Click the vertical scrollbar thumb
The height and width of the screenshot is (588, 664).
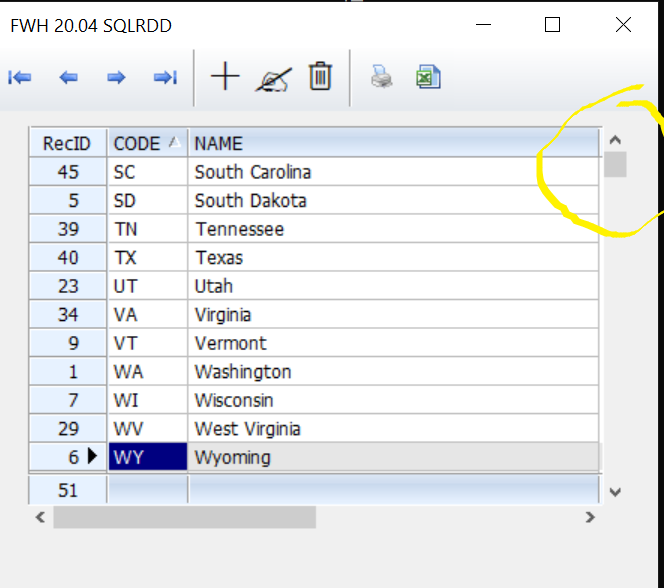[615, 164]
